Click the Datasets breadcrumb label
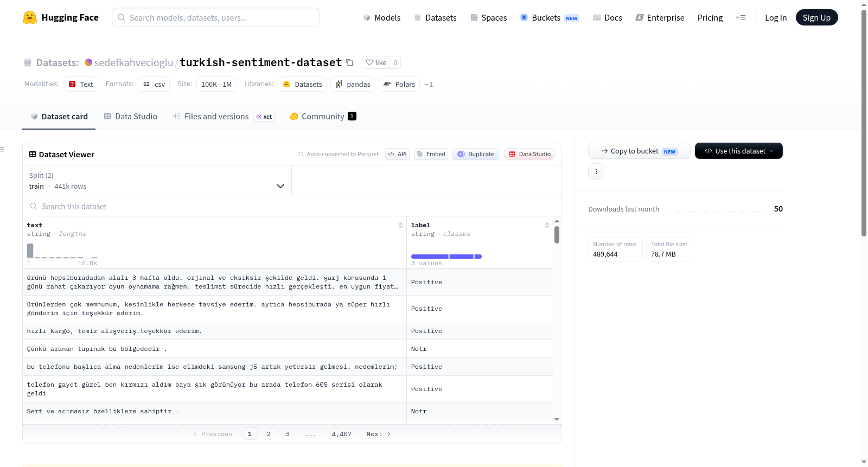The width and height of the screenshot is (868, 467). [x=58, y=63]
